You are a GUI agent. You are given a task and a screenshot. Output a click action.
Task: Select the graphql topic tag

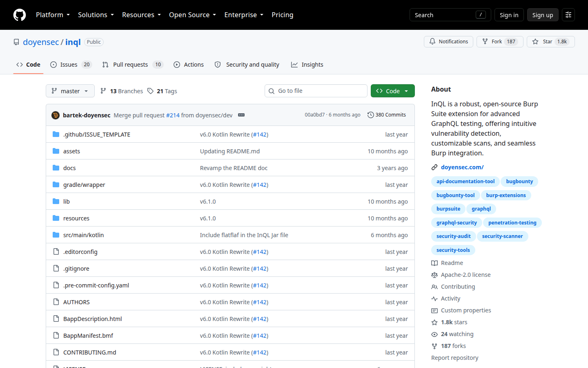pos(481,209)
